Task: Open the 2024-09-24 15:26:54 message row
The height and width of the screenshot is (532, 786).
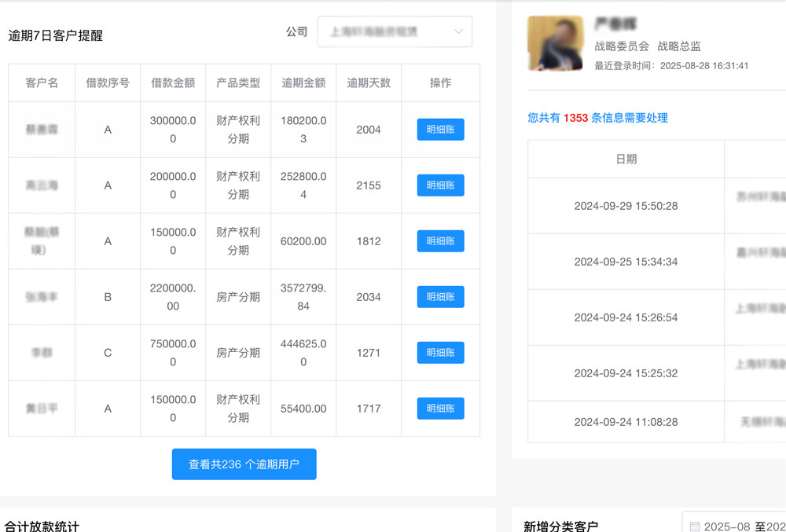Action: (x=626, y=317)
